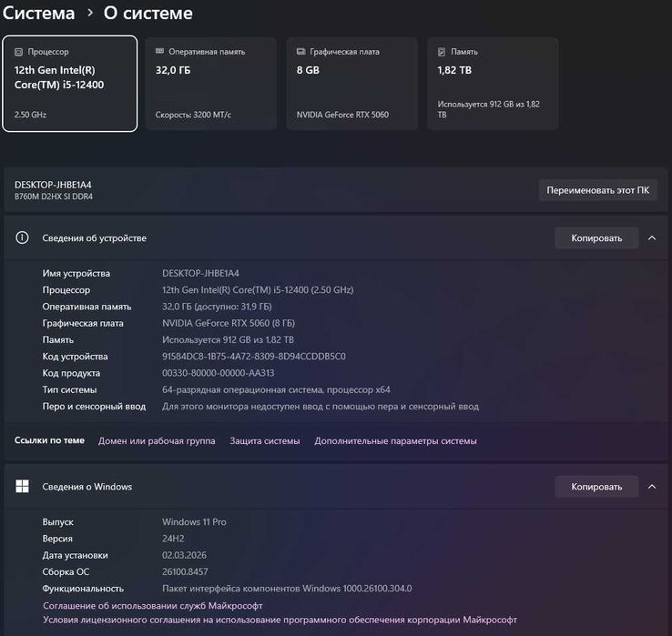Click the processor value 12th Gen Intel(R) Core(TM) i5-12400 (2.50 GHz)
The image size is (672, 636).
pos(258,290)
